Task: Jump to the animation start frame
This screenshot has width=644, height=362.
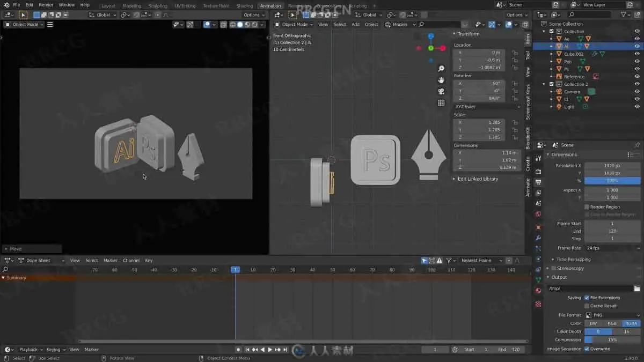Action: [247, 350]
